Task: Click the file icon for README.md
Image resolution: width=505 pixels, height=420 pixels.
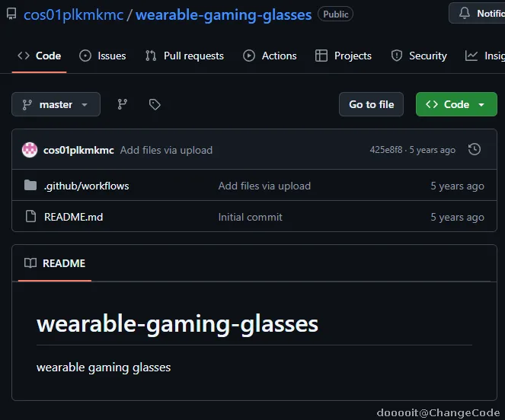Action: point(30,216)
